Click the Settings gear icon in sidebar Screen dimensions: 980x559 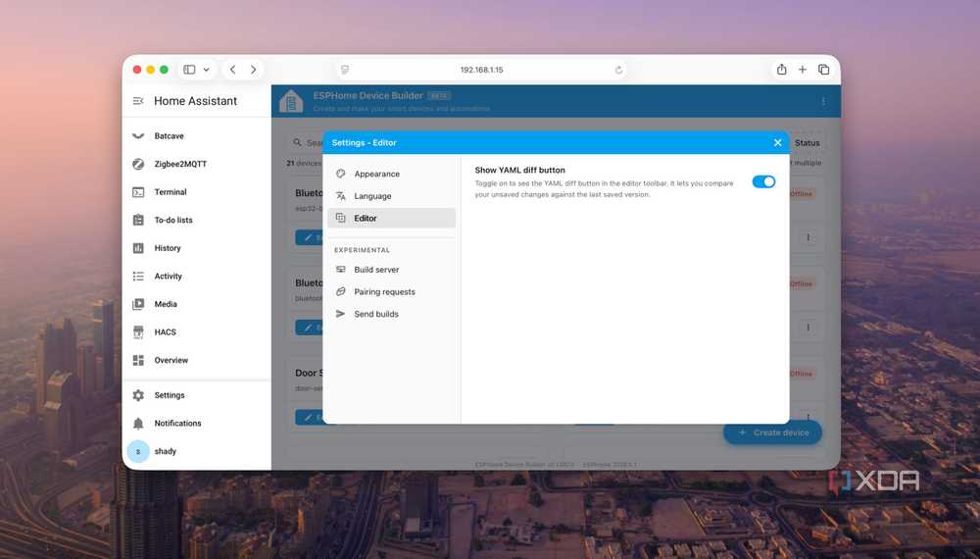[x=138, y=395]
